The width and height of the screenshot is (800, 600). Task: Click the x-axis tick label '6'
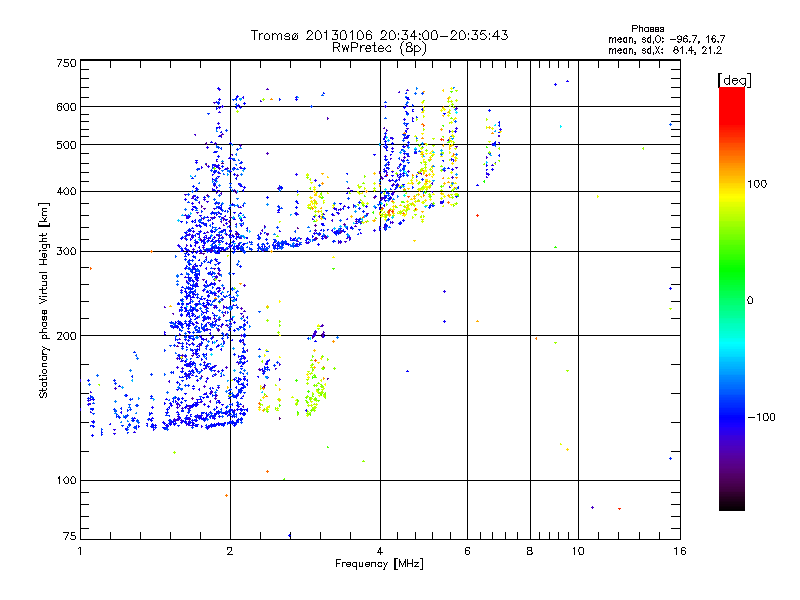(x=467, y=551)
